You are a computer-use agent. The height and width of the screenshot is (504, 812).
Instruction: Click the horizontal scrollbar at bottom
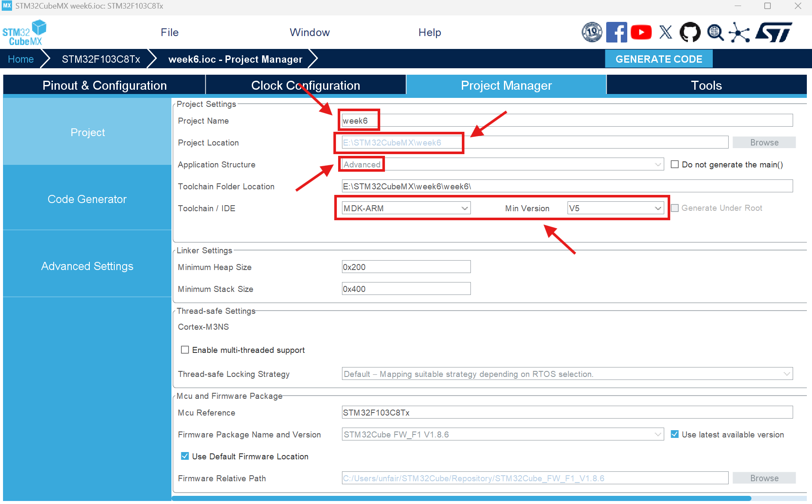pos(461,498)
